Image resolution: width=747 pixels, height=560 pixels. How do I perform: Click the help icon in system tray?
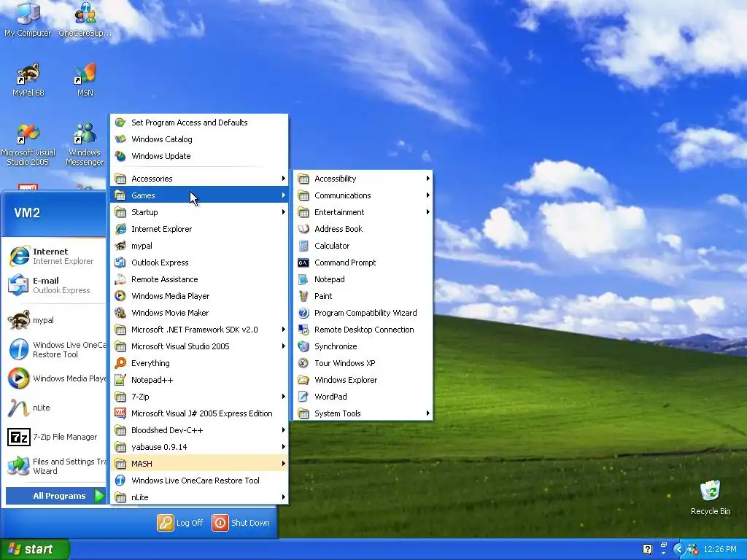point(647,549)
